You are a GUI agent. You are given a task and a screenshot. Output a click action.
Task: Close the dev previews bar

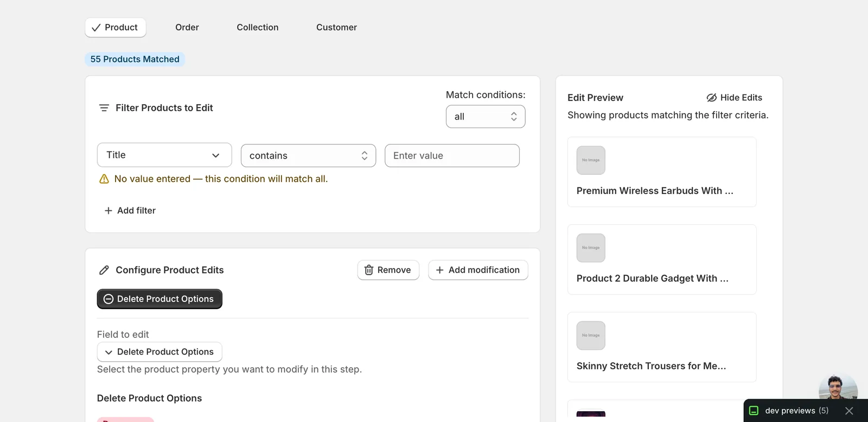click(x=849, y=411)
